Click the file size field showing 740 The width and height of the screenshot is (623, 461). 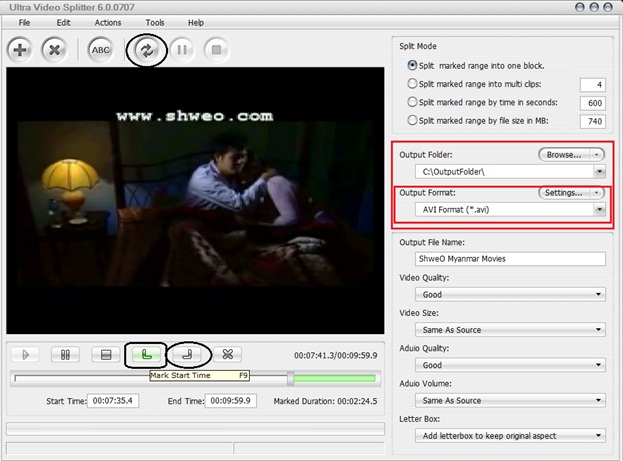pos(592,121)
